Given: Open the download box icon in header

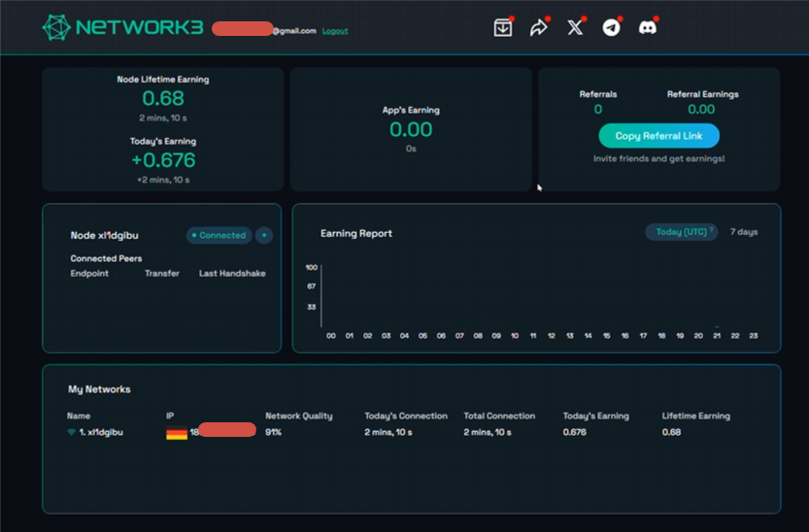Looking at the screenshot, I should [x=502, y=28].
